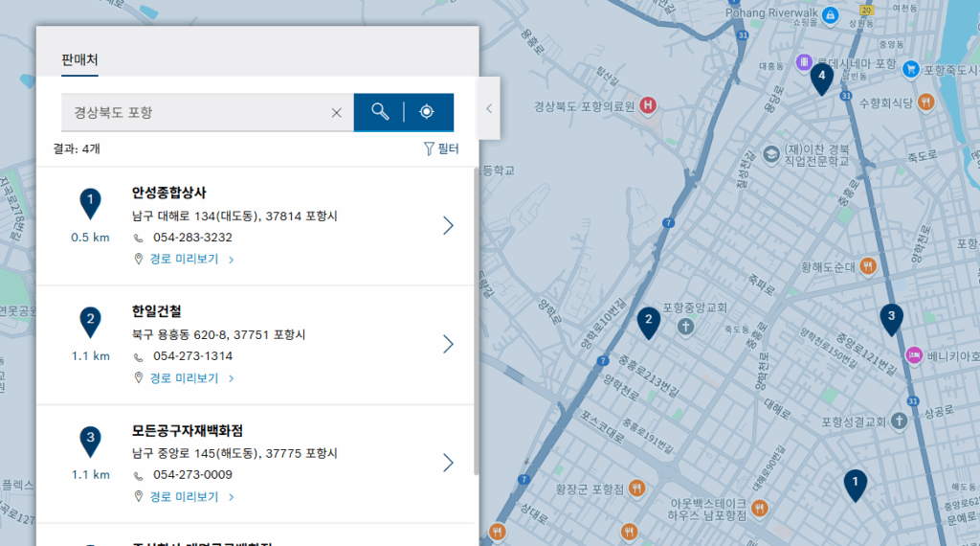Click the 0.5 km distance label

click(90, 238)
